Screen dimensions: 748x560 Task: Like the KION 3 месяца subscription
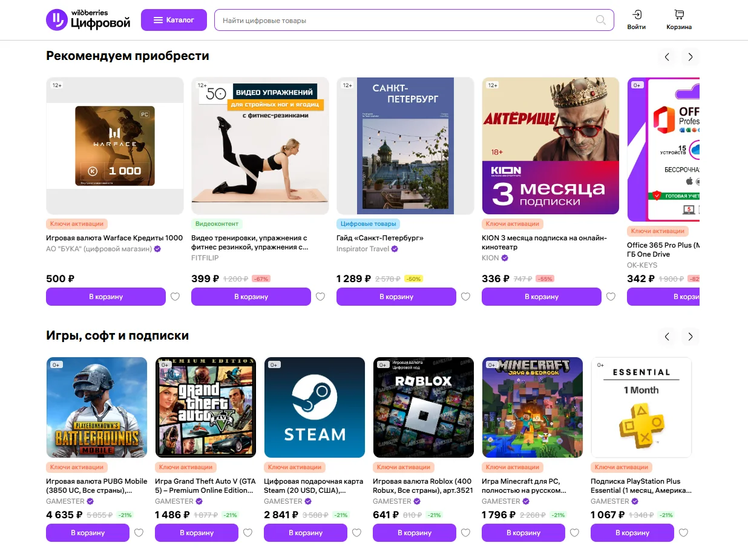(x=611, y=297)
